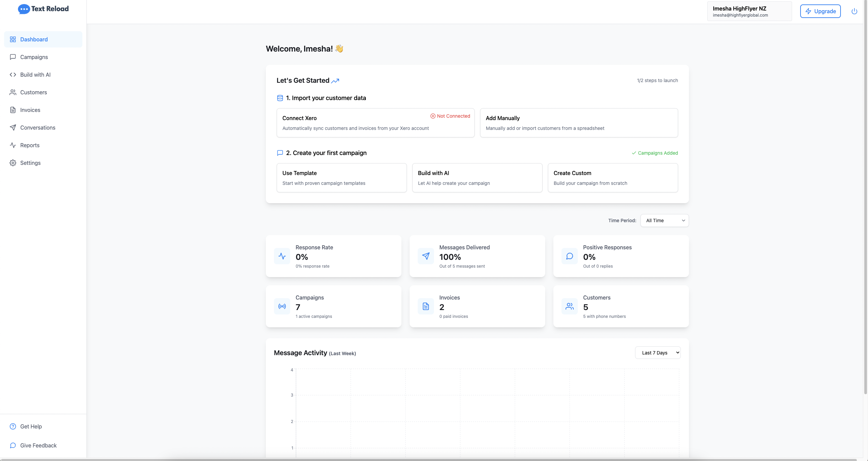The width and height of the screenshot is (868, 461).
Task: Open the Imesha HighFlyer NZ account box
Action: click(x=749, y=11)
